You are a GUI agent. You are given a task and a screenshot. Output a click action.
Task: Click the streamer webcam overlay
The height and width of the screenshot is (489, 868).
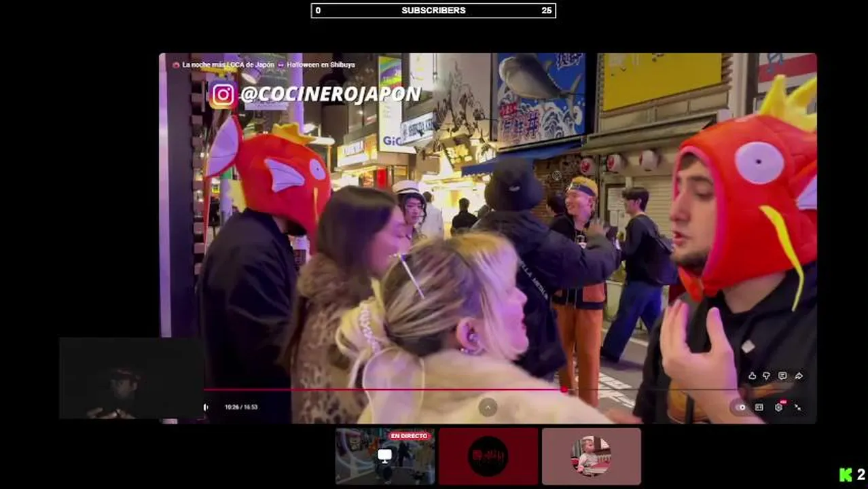tap(131, 378)
